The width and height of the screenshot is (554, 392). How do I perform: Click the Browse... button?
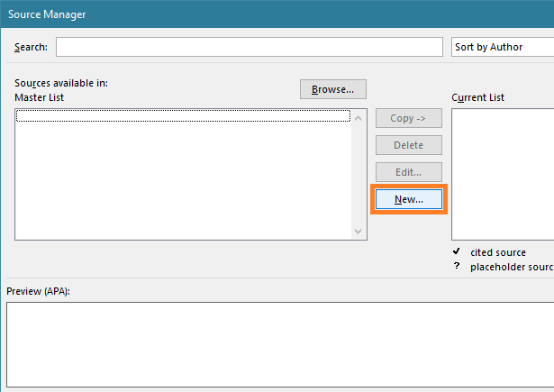pyautogui.click(x=332, y=89)
